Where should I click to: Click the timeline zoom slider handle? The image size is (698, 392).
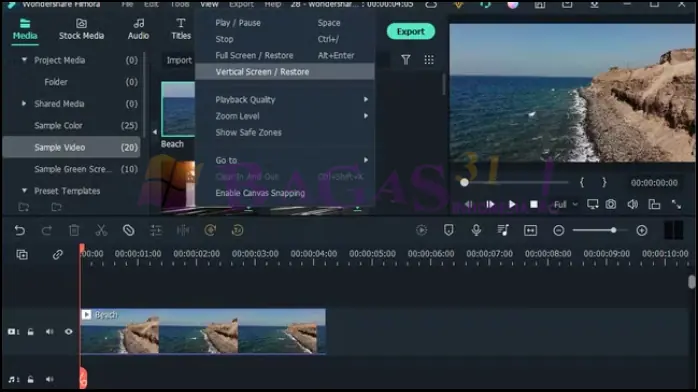coord(613,230)
